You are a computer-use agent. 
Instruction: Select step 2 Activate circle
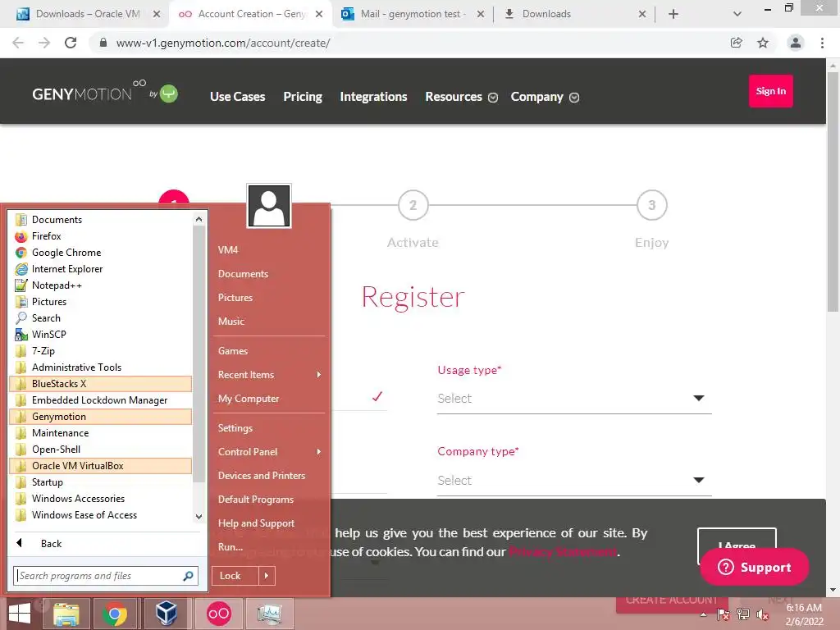(x=413, y=205)
